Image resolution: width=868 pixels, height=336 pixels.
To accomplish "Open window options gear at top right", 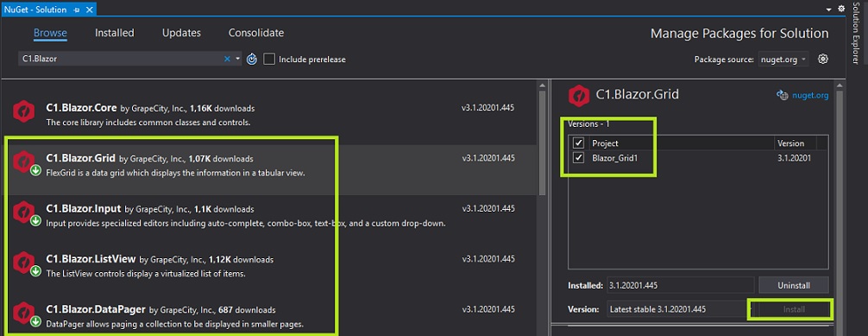I will 841,9.
